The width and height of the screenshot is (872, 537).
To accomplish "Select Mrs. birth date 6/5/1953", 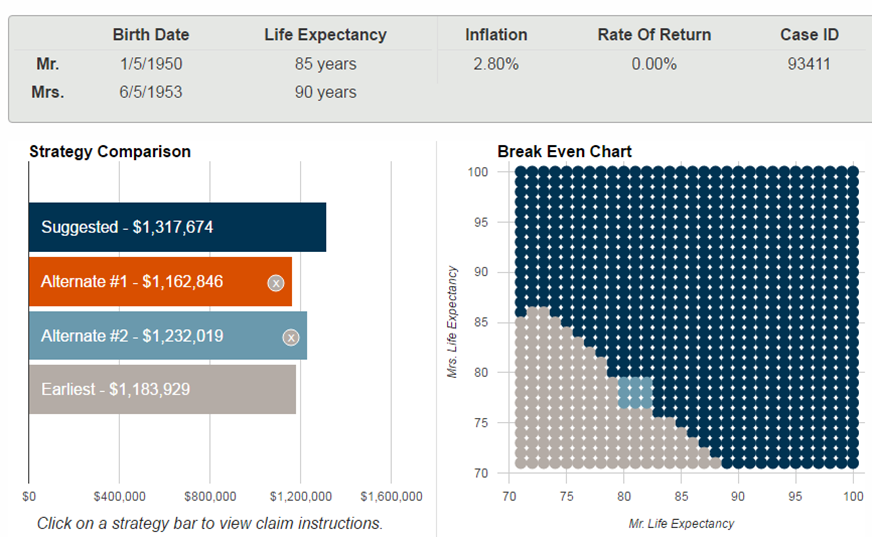I will click(151, 92).
